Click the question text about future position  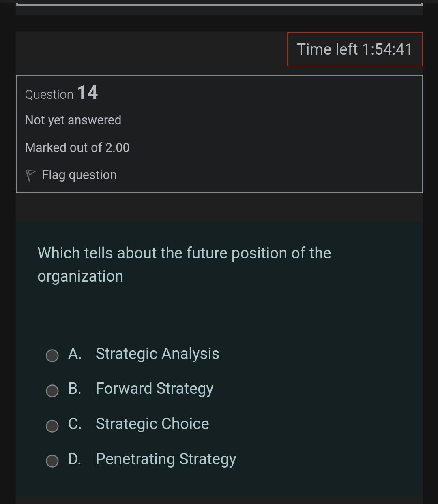184,264
